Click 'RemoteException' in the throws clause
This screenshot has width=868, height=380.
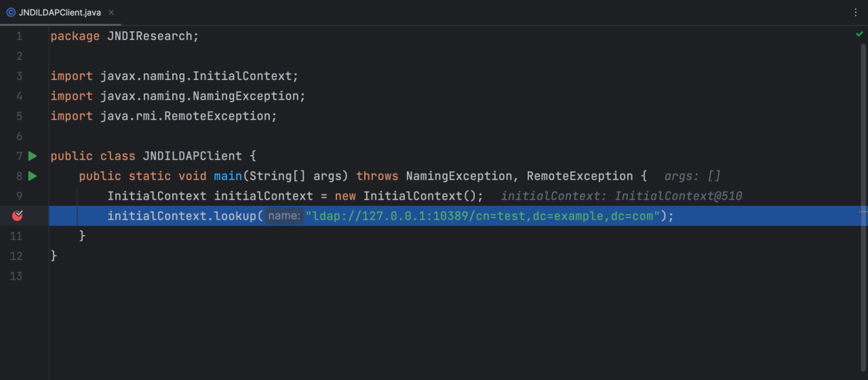(x=580, y=176)
